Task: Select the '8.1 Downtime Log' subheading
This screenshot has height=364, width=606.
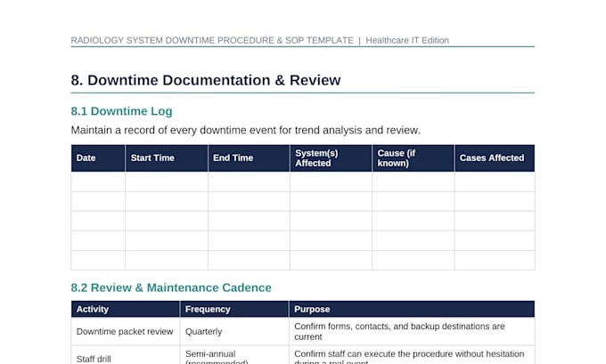Action: (x=121, y=111)
